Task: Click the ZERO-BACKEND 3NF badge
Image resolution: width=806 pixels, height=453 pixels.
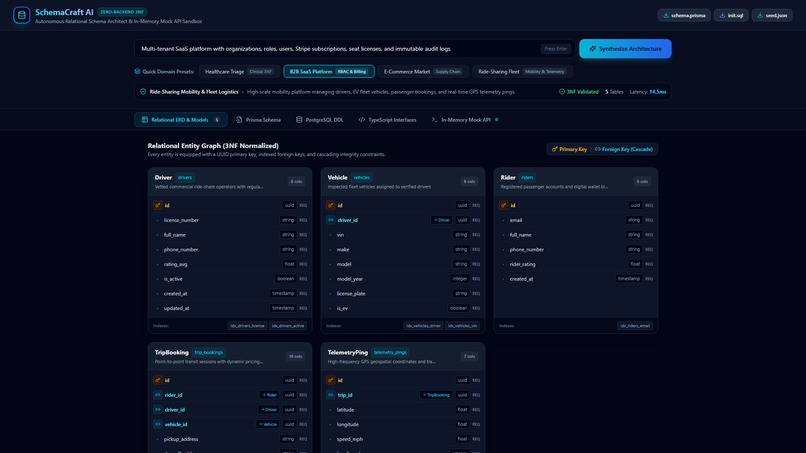Action: 122,12
